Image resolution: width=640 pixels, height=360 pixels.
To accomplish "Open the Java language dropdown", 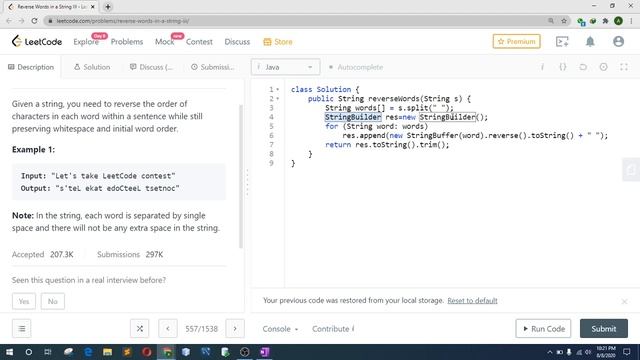I will (285, 67).
